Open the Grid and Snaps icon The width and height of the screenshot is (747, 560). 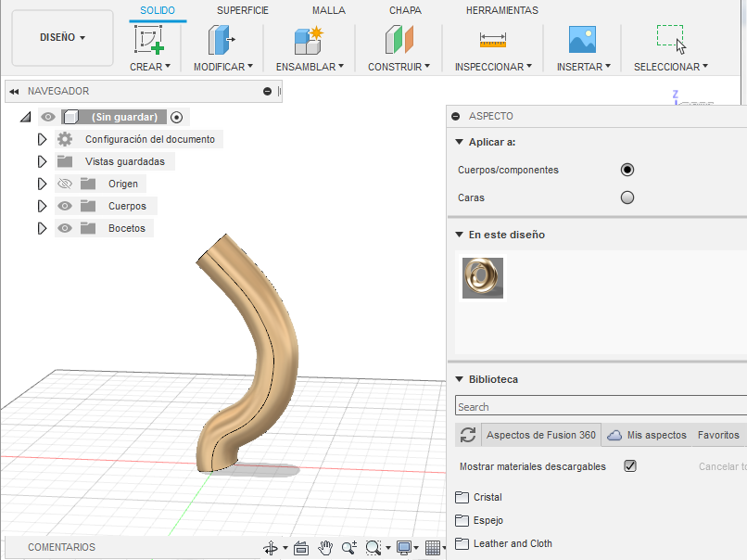433,548
